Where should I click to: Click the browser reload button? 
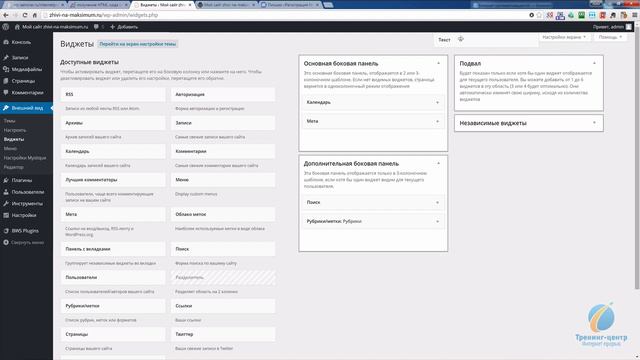pyautogui.click(x=25, y=15)
